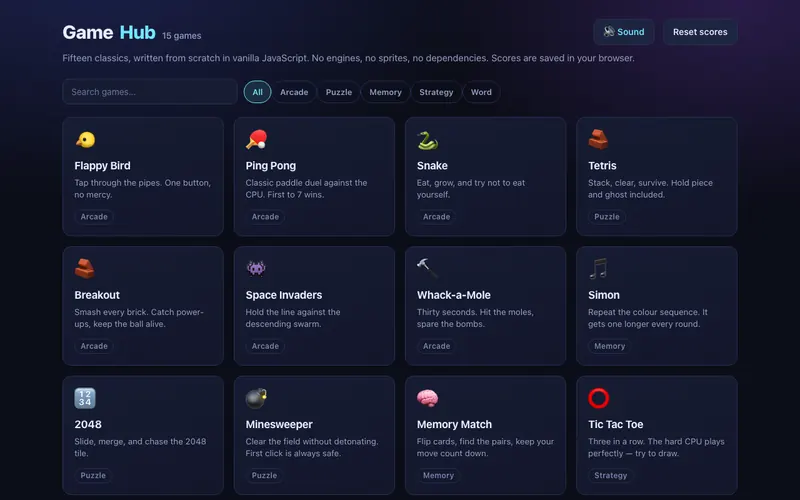Click the Tic Tac Toe red circle icon
800x500 pixels.
pos(598,398)
